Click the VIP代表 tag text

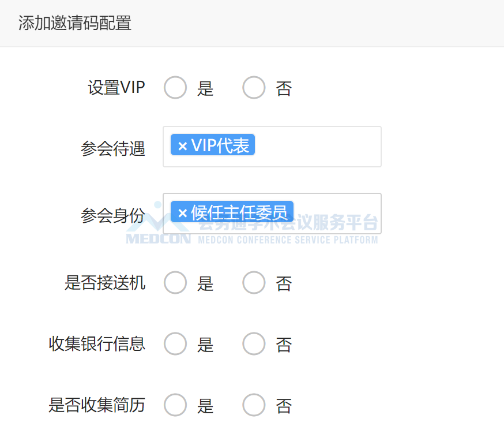click(x=220, y=145)
